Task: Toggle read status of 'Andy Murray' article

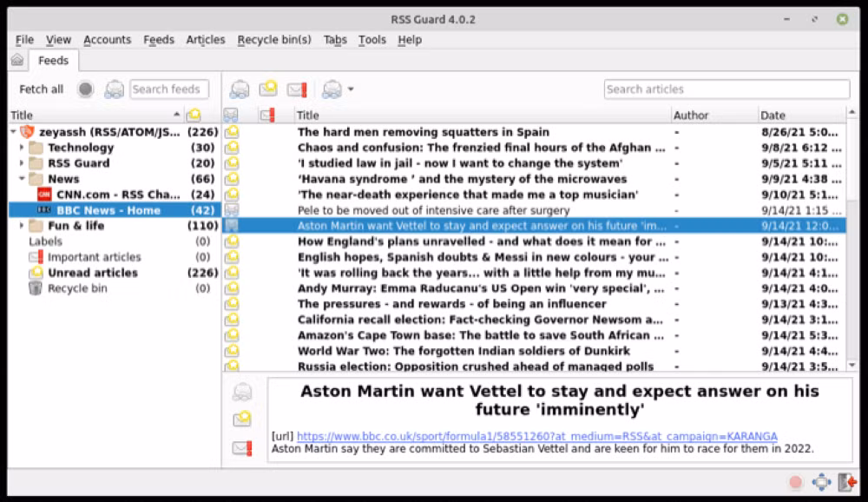Action: coord(232,288)
